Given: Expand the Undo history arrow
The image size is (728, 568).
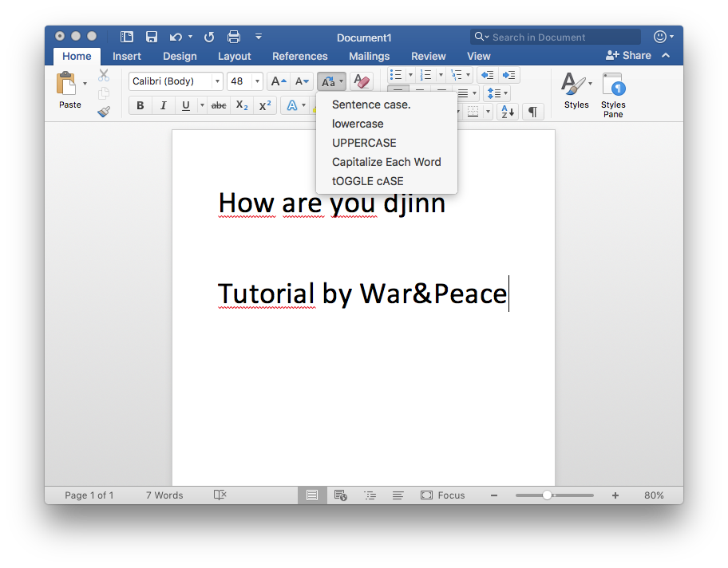Looking at the screenshot, I should 190,37.
